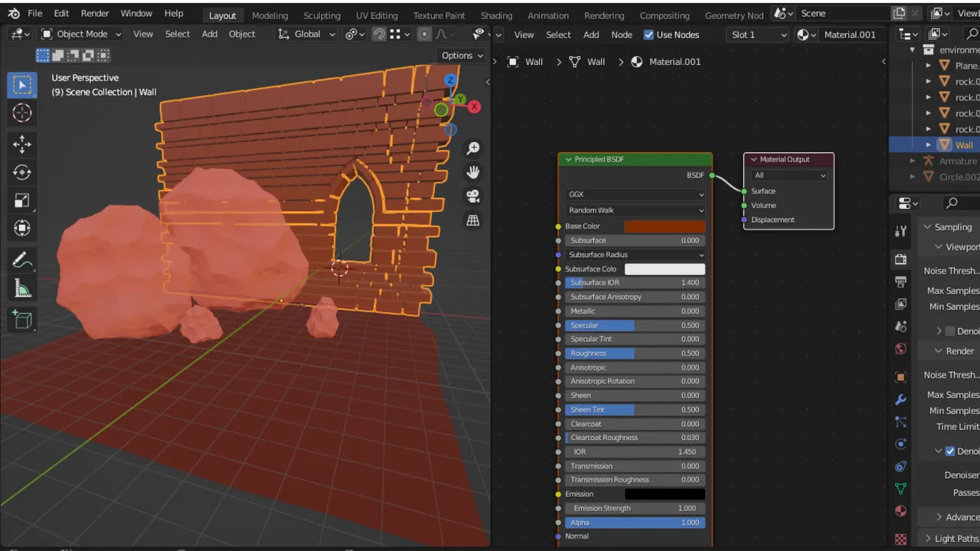Open the Material properties tab
Image resolution: width=980 pixels, height=551 pixels.
900,511
